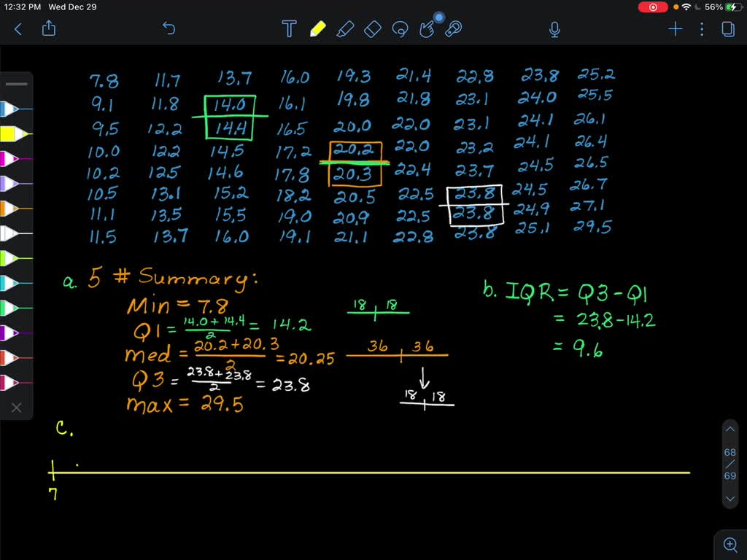Open the Share sheet

coord(50,28)
